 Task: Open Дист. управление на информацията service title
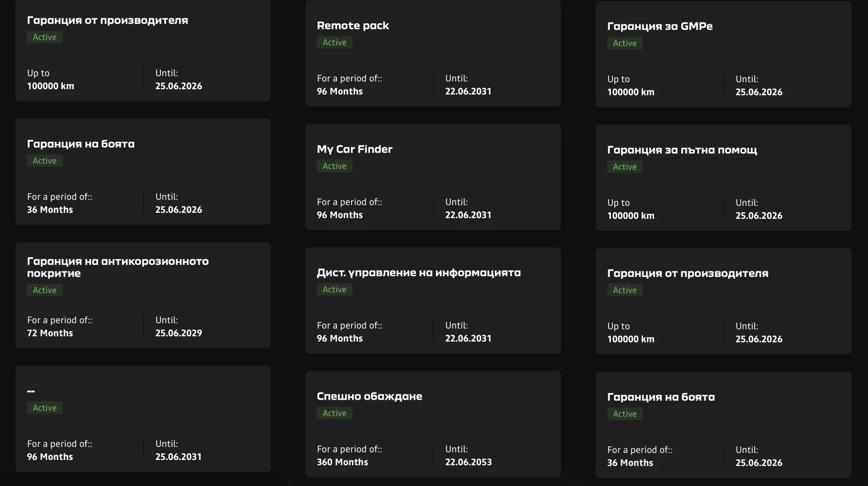click(418, 273)
